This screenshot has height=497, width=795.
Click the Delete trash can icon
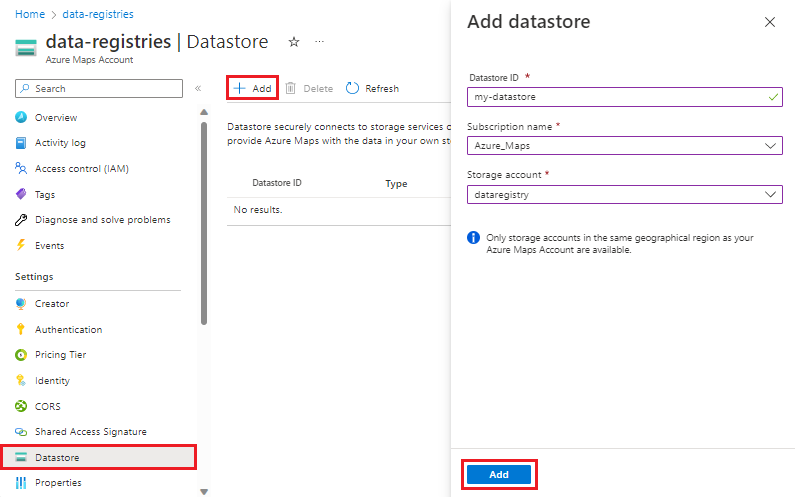tap(291, 88)
